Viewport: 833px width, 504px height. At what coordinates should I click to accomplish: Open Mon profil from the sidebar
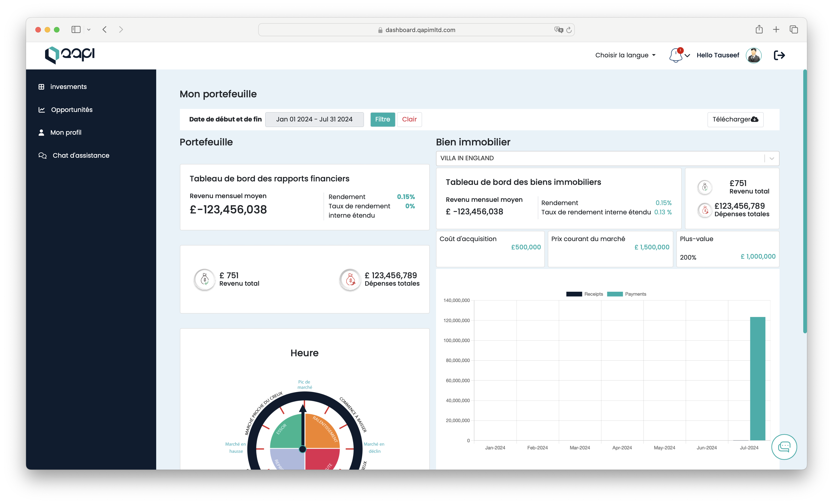click(66, 132)
